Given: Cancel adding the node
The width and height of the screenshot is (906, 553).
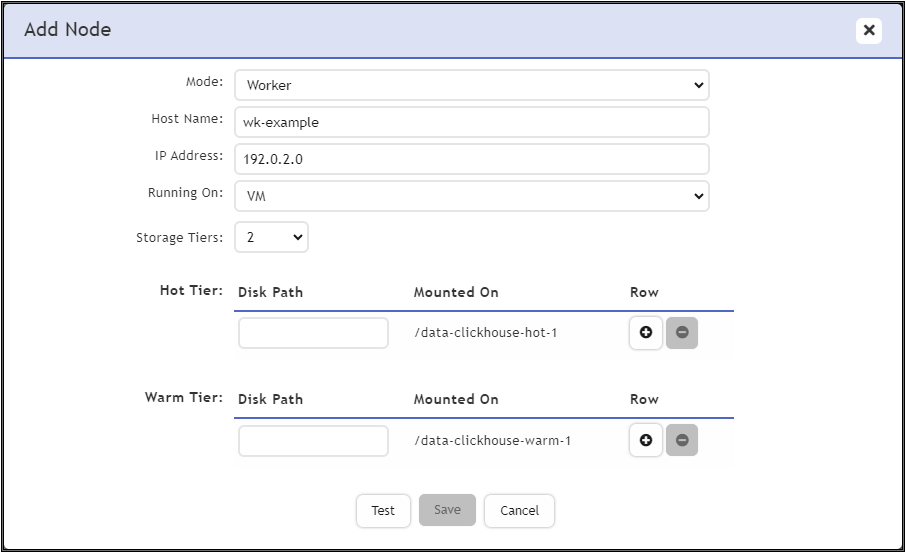Looking at the screenshot, I should click(519, 510).
